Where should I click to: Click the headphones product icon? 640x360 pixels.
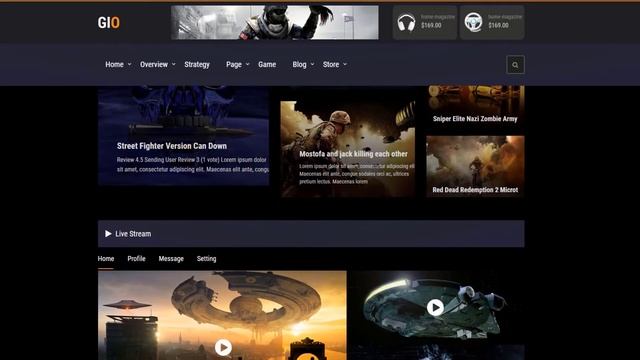tap(406, 22)
